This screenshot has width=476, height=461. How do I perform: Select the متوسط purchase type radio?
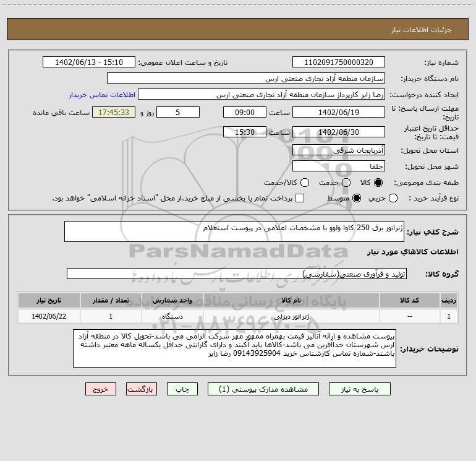[x=357, y=198]
